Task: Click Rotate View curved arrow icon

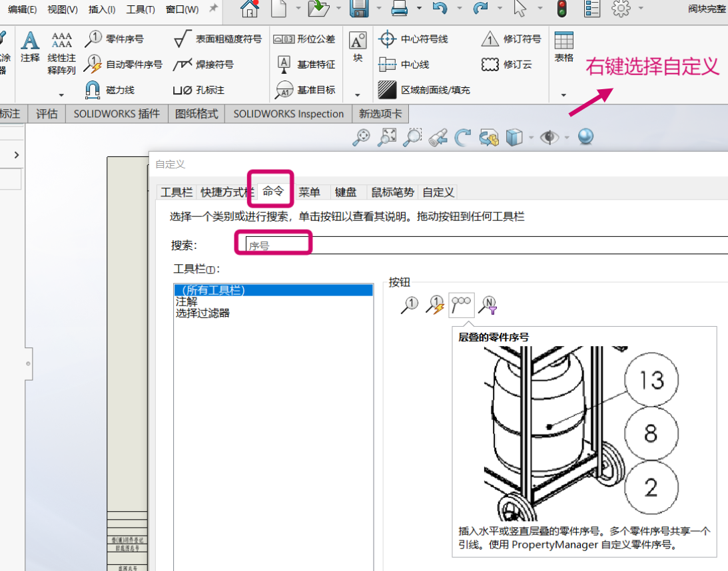Action: [462, 137]
